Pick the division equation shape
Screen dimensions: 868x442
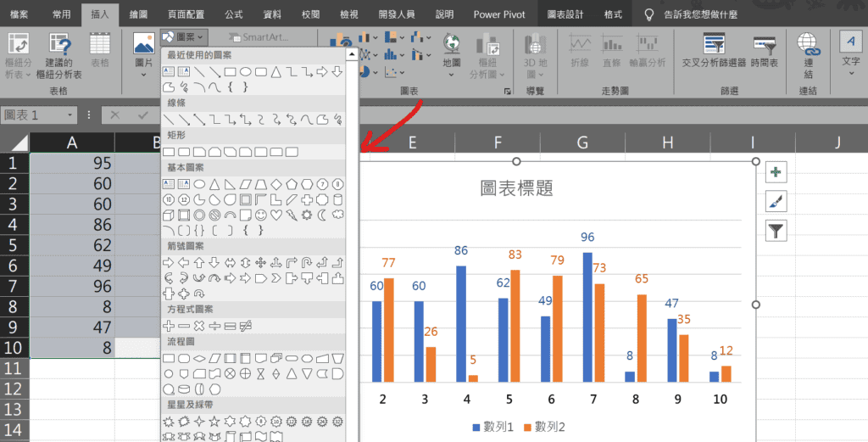[214, 327]
